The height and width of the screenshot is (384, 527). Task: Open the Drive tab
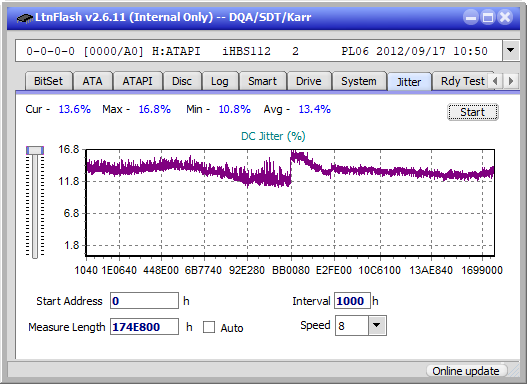pos(309,81)
